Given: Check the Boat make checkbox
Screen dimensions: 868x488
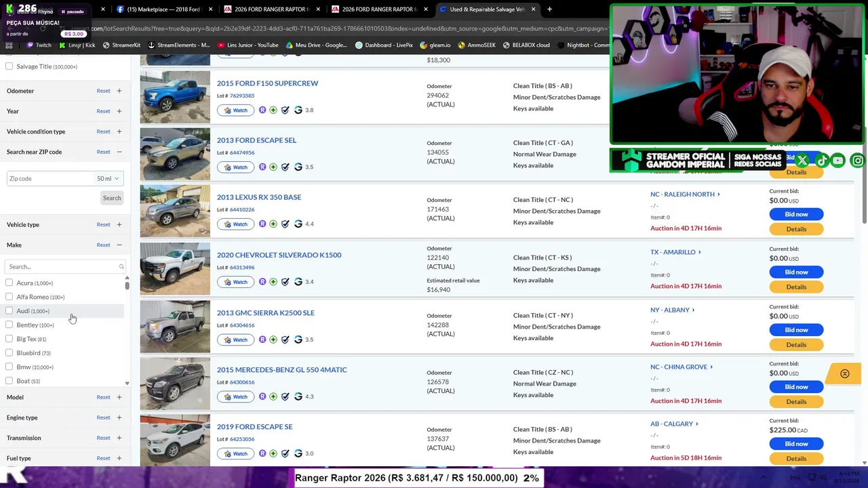Looking at the screenshot, I should pyautogui.click(x=9, y=381).
